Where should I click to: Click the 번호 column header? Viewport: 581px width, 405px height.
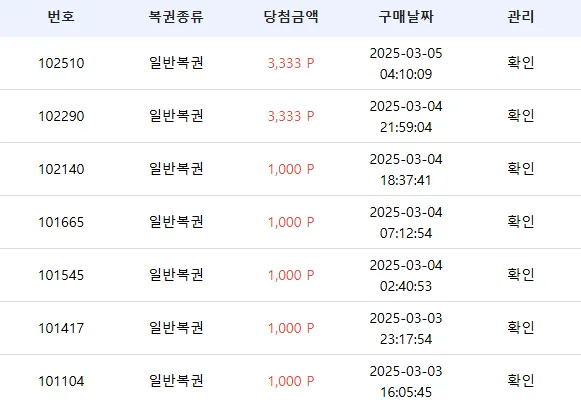coord(61,17)
